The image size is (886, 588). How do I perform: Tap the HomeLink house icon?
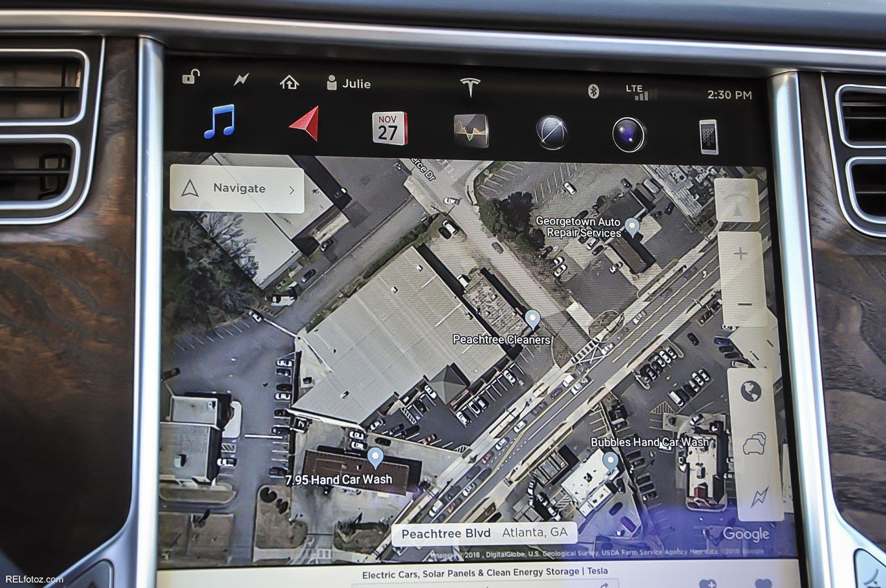click(x=289, y=82)
